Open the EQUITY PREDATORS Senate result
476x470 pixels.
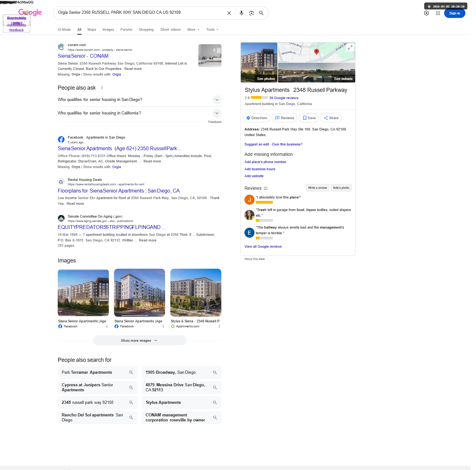pyautogui.click(x=111, y=227)
